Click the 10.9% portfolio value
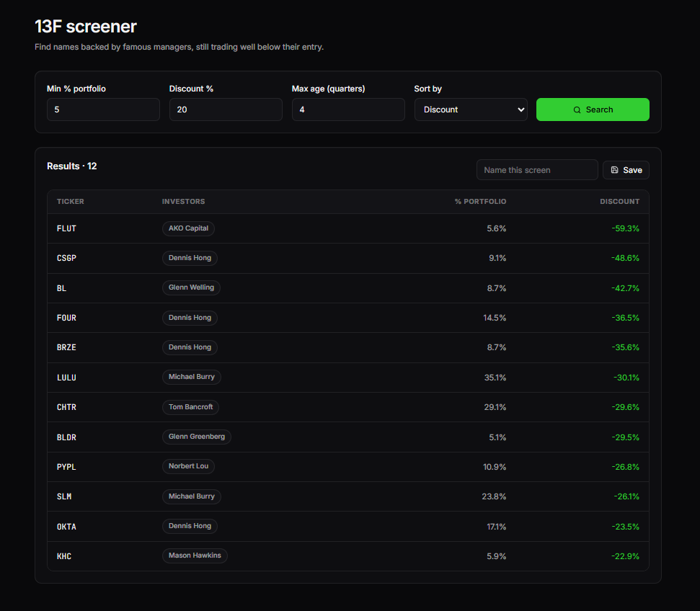This screenshot has height=611, width=700. pyautogui.click(x=495, y=467)
